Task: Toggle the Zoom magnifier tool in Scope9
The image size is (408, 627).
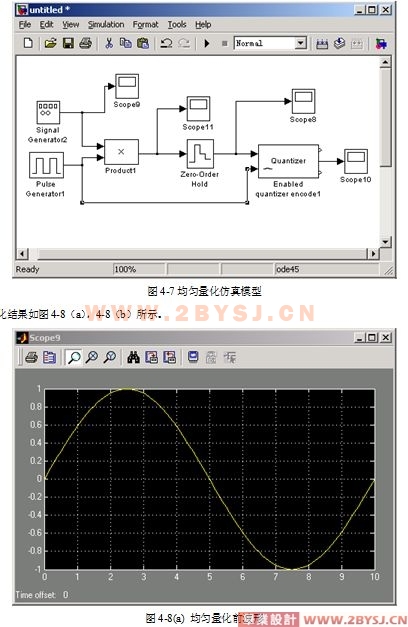Action: click(x=74, y=357)
